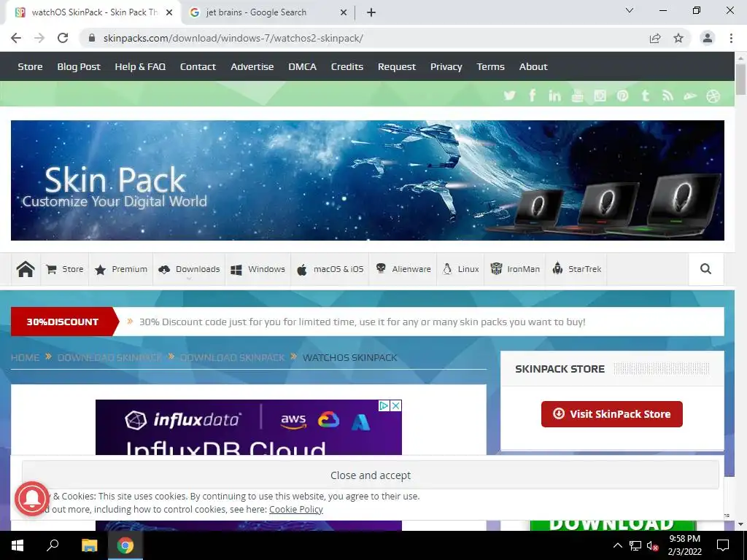The width and height of the screenshot is (747, 560).
Task: Select the watchOS SkinPack browser tab
Action: 93,12
